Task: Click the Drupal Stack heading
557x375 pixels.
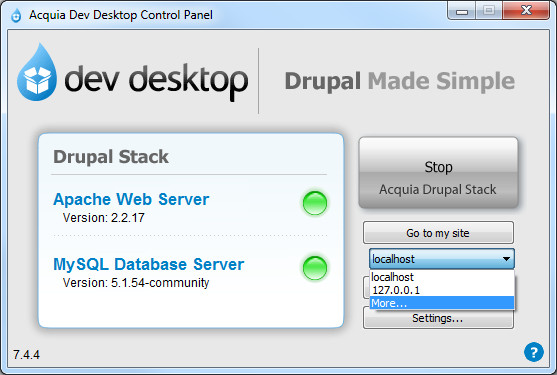Action: click(x=111, y=157)
